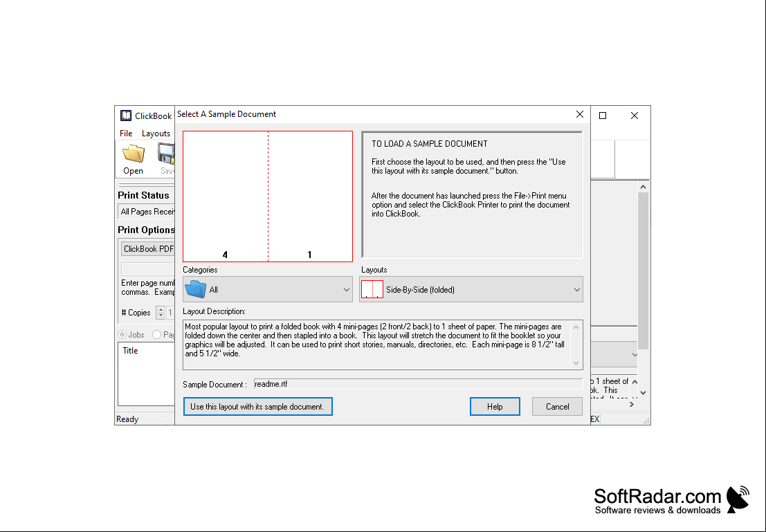
Task: Click the "Sample Document :" label
Action: (x=215, y=385)
